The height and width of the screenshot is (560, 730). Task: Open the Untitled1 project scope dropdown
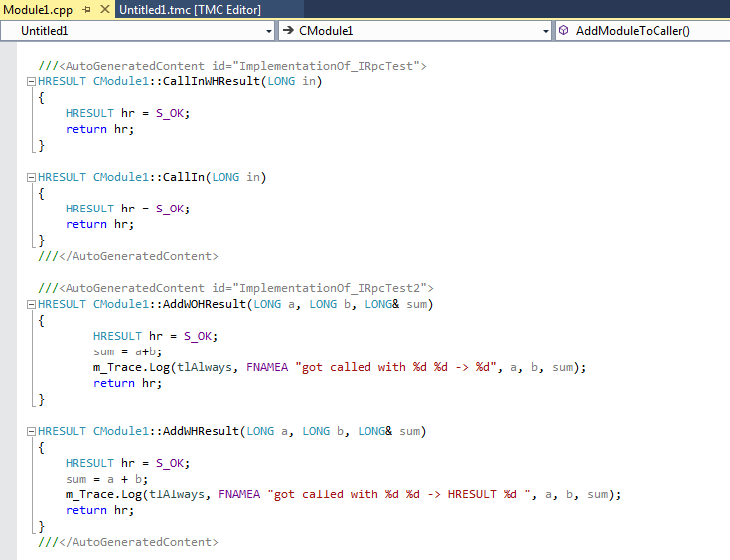coord(268,31)
